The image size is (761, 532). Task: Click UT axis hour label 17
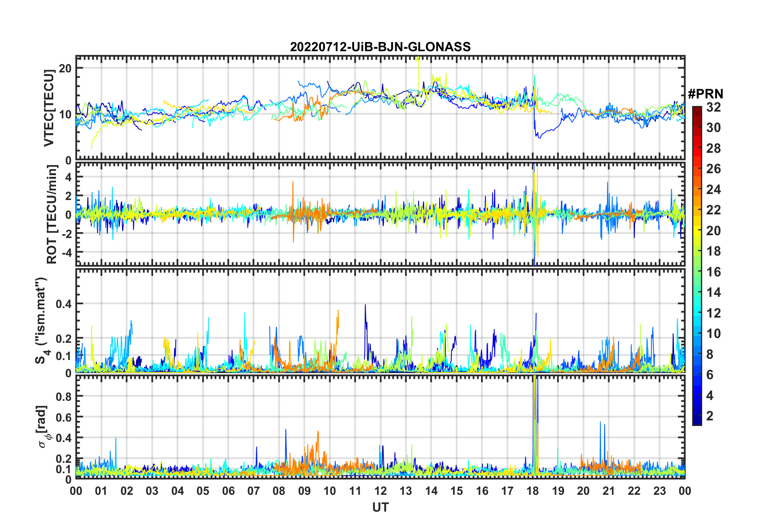coord(507,491)
